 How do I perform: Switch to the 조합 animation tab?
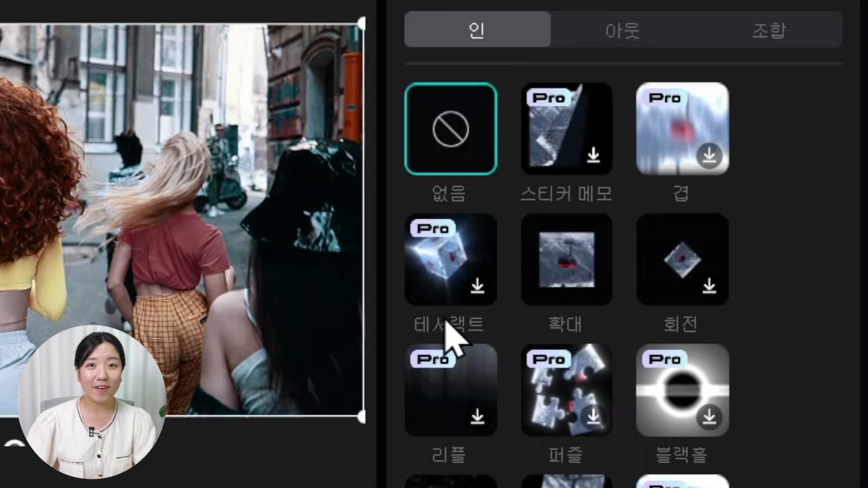[x=769, y=30]
